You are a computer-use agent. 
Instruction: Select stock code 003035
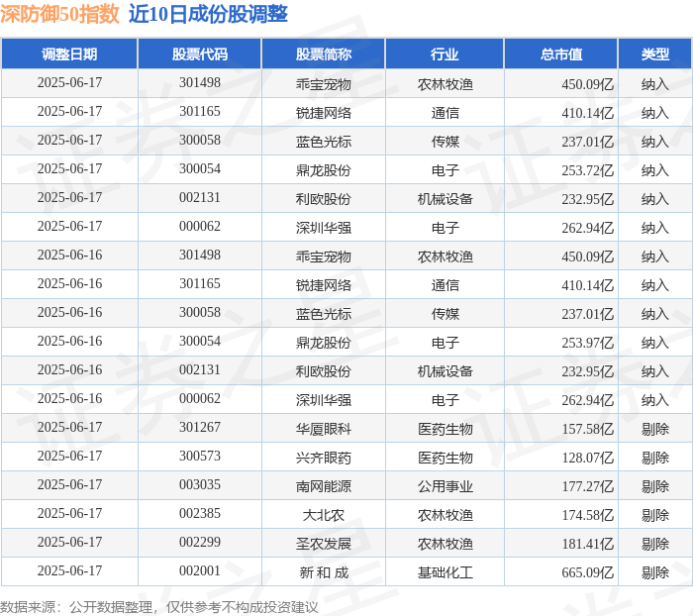(200, 484)
